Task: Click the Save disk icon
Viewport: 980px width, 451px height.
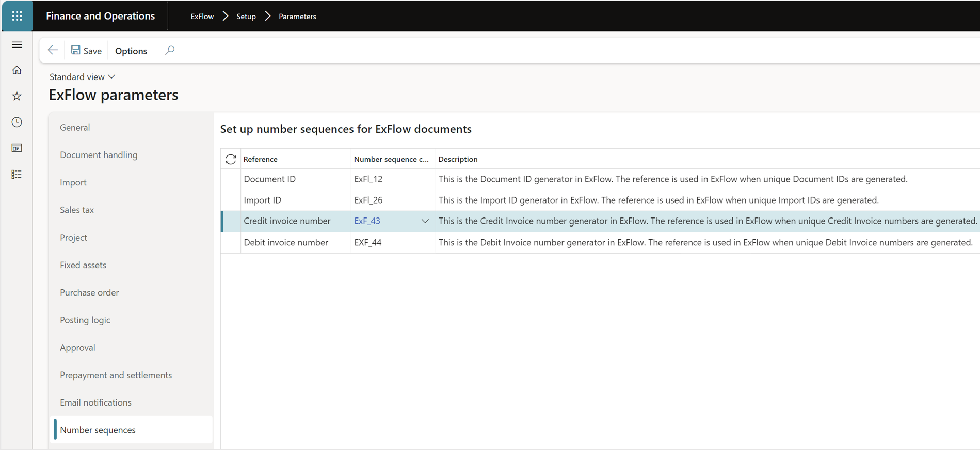Action: point(76,50)
